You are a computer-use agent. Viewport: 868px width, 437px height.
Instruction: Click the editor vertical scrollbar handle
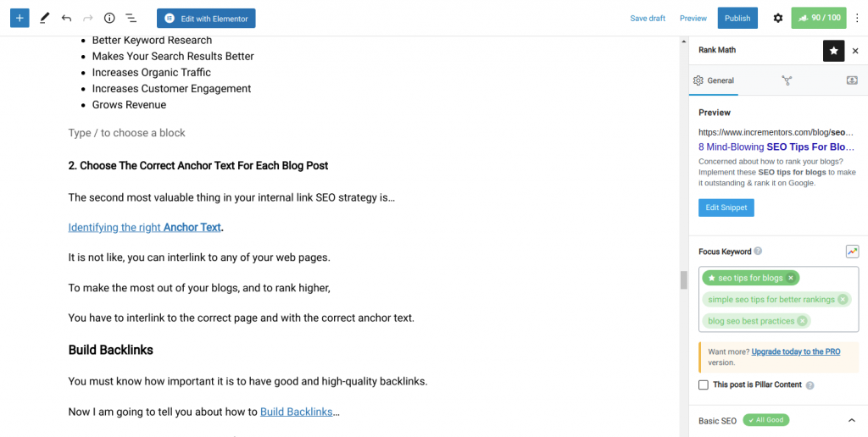click(684, 280)
